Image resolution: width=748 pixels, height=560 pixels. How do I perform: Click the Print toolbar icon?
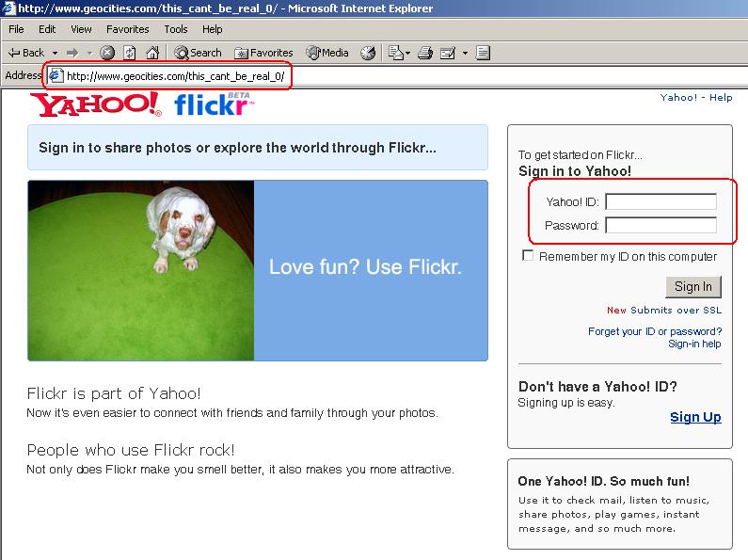tap(424, 53)
